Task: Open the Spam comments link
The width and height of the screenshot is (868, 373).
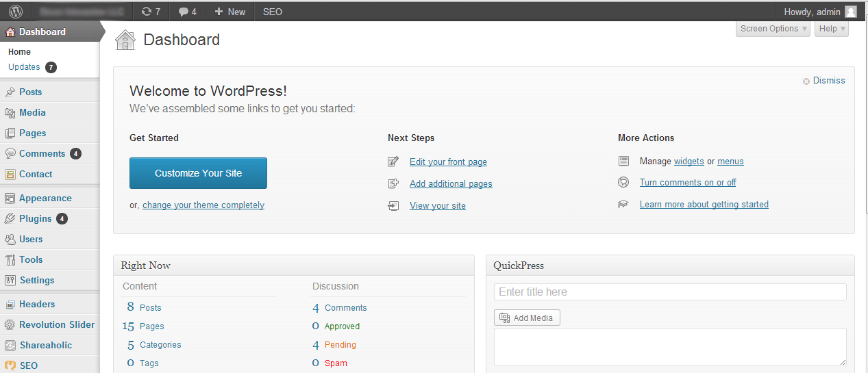Action: point(336,363)
